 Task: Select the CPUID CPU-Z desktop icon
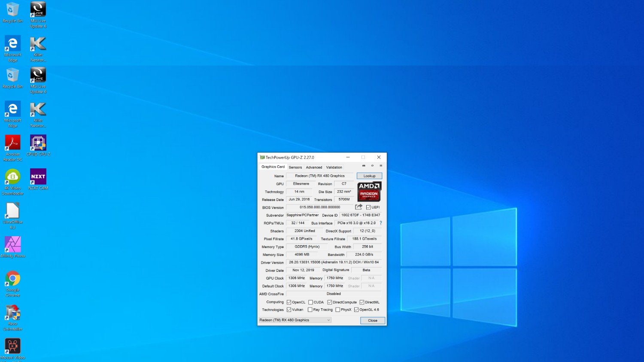click(38, 143)
